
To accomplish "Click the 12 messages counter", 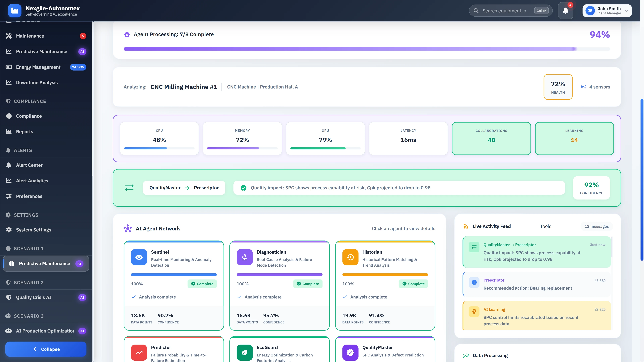I will tap(597, 226).
